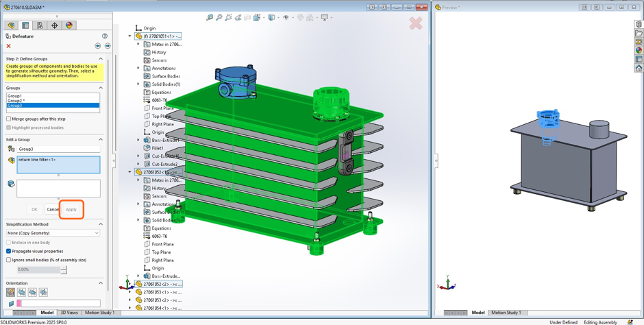Close Defeature with the red X icon
Viewport: 644px width, 325px height.
[9, 46]
